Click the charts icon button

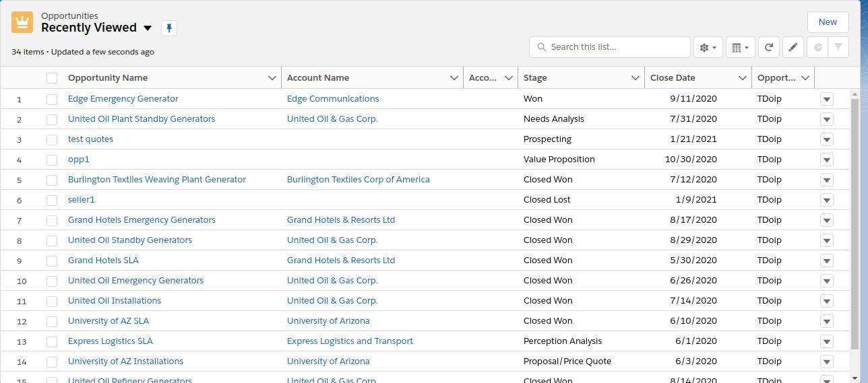point(817,47)
